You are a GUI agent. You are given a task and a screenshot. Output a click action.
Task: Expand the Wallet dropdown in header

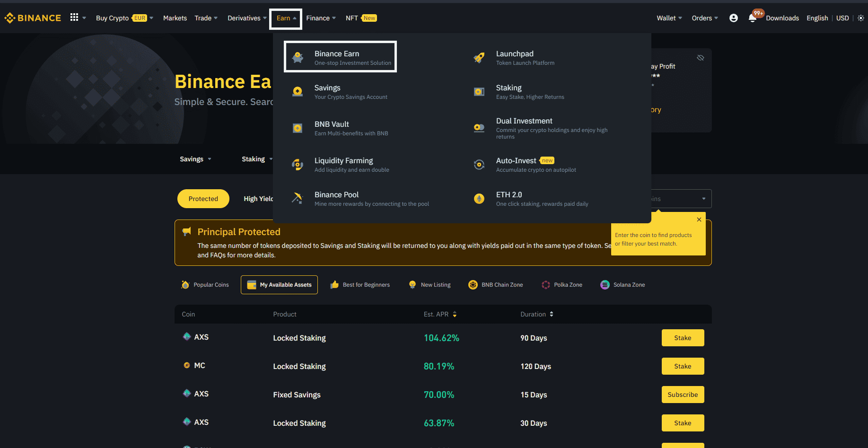pos(669,18)
